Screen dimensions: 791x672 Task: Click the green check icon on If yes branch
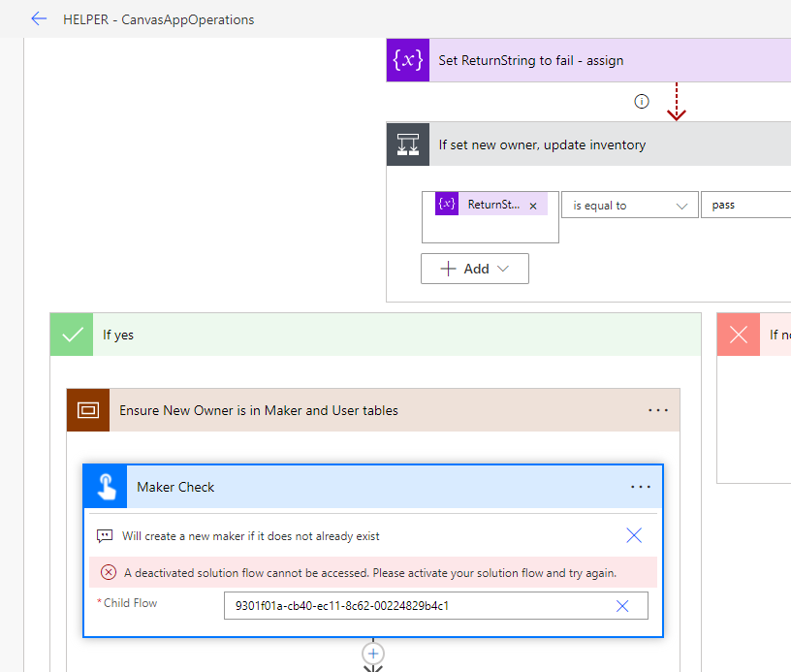70,334
